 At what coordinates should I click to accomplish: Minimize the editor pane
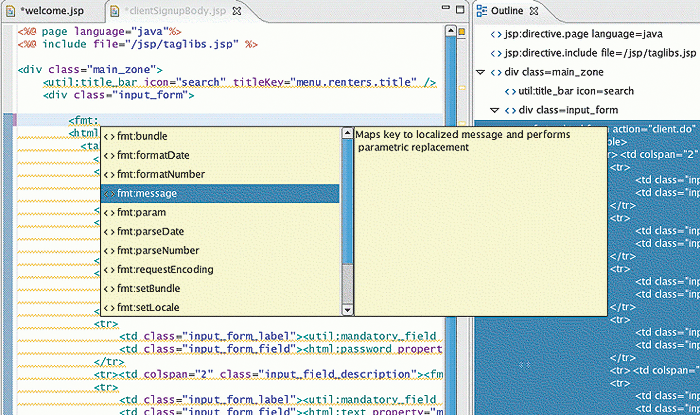[x=445, y=8]
